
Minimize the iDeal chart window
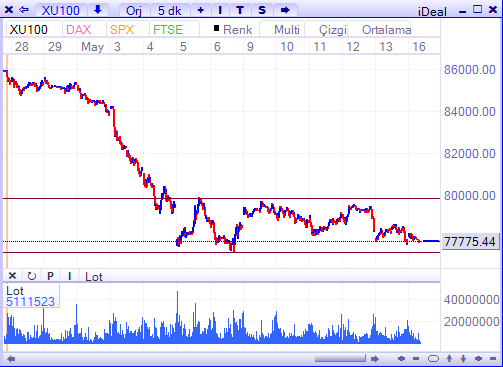[462, 12]
